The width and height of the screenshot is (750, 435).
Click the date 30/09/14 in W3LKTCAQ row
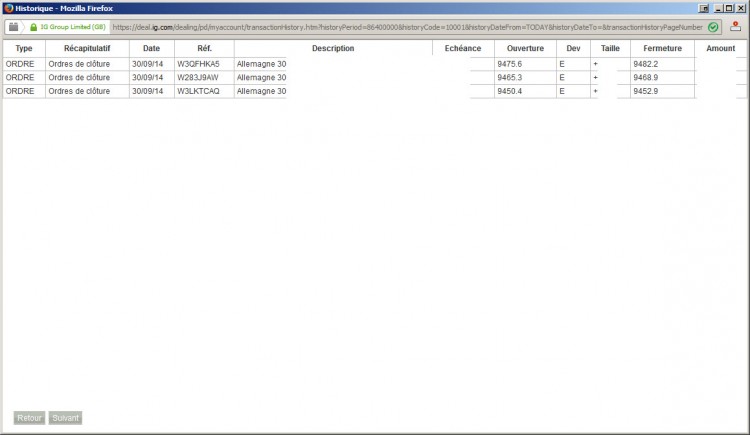pos(147,91)
